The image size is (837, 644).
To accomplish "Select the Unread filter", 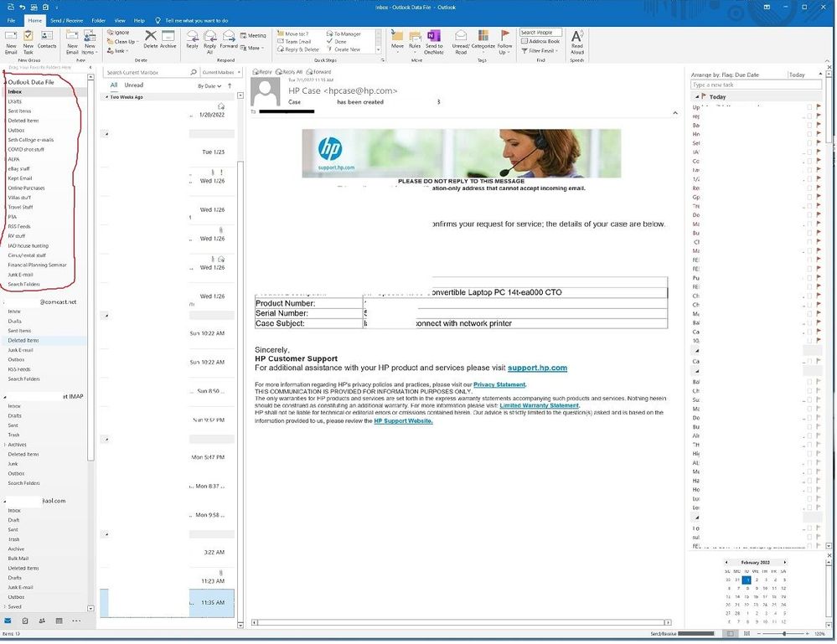I will coord(134,85).
